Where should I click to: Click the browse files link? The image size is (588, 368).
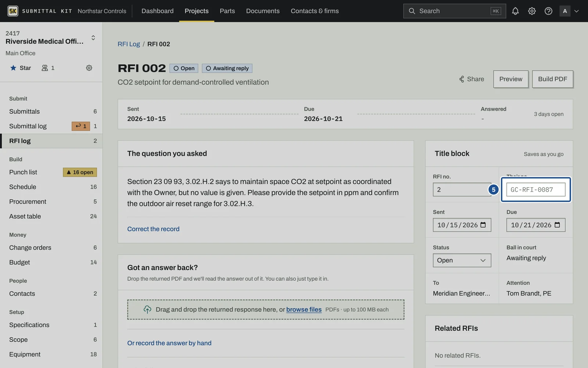[x=304, y=309]
